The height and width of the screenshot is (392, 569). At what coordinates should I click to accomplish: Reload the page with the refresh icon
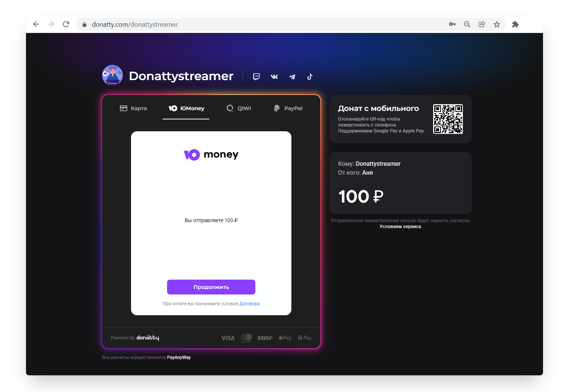click(66, 24)
